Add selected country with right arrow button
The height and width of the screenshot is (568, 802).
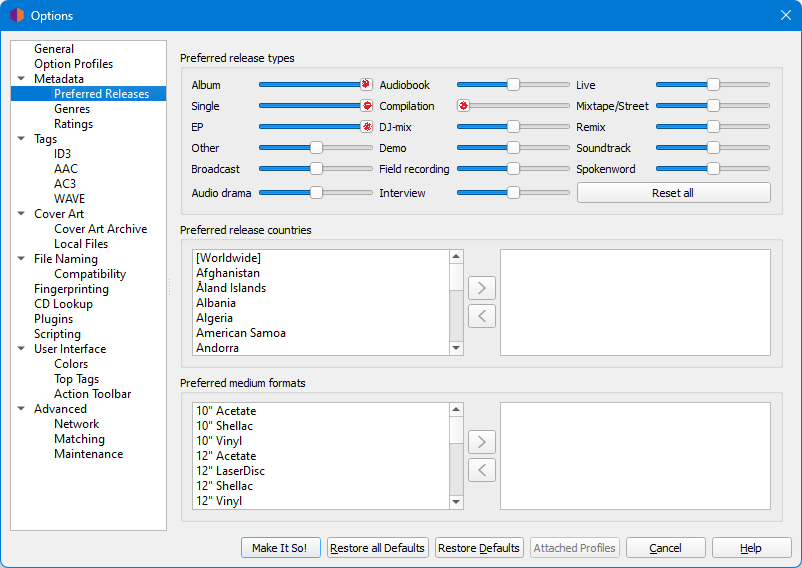click(482, 288)
